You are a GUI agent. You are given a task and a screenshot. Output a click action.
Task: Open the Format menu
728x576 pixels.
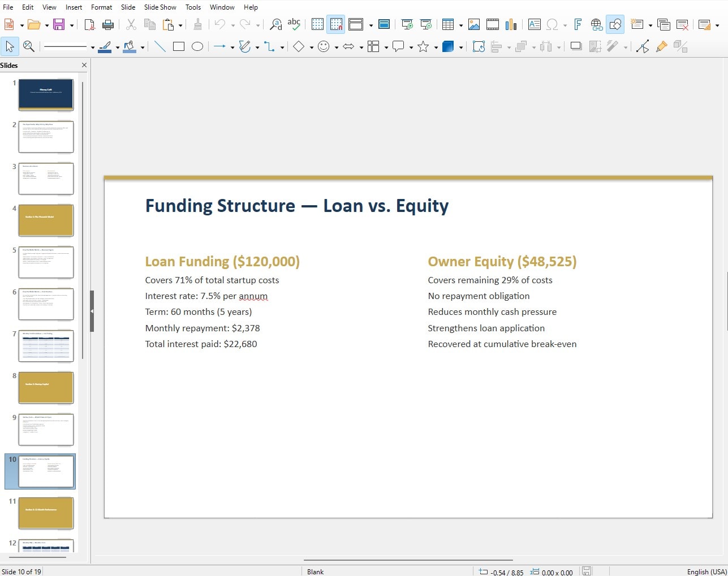[101, 7]
